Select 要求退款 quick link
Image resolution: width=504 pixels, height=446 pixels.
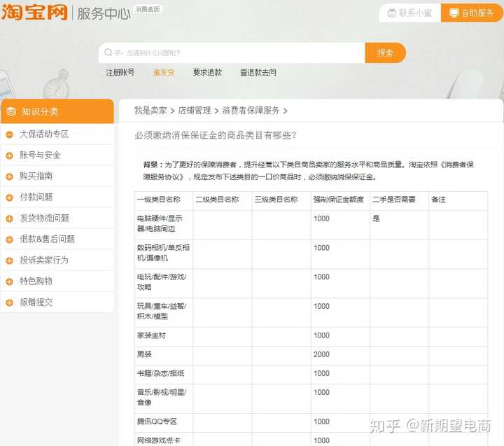(x=207, y=73)
